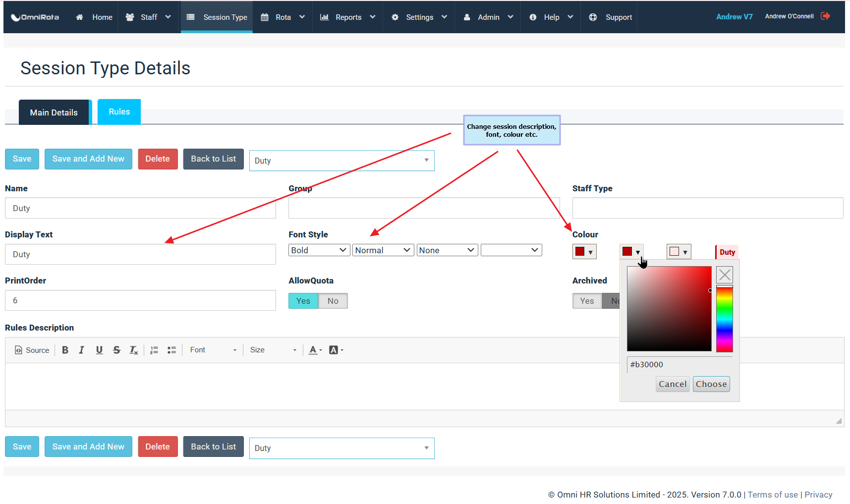This screenshot has width=850, height=504.
Task: Set AllowQuota to No
Action: pyautogui.click(x=333, y=301)
